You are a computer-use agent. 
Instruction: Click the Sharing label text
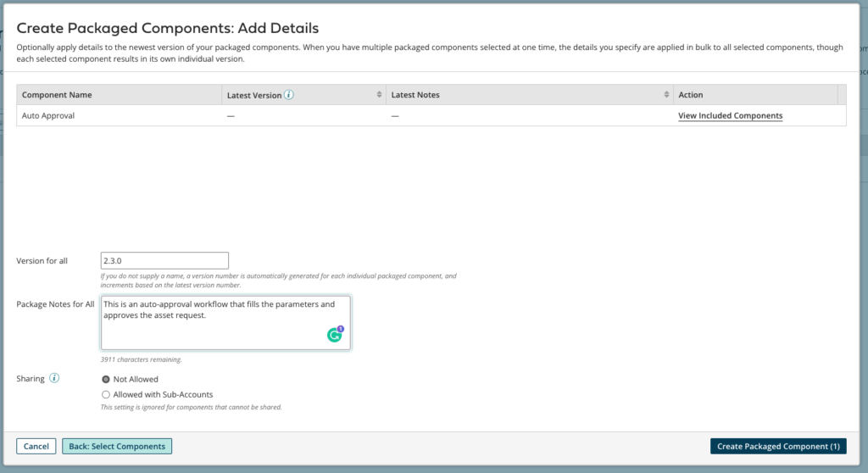click(31, 379)
